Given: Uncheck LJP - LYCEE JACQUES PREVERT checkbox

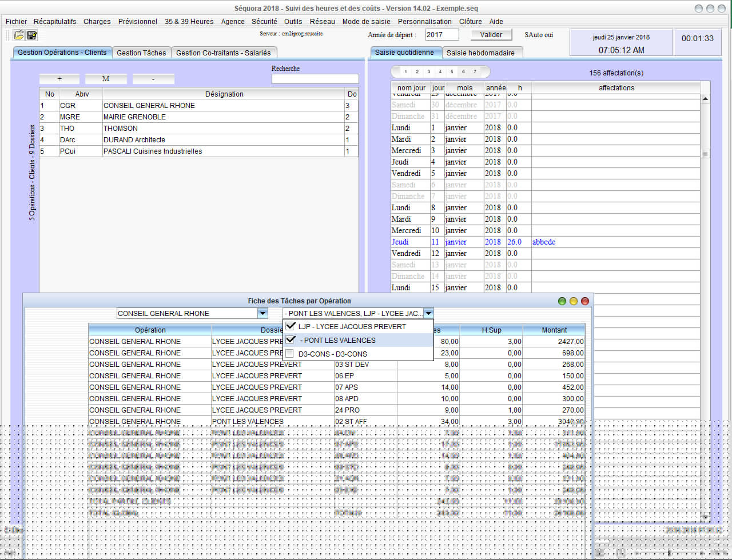Looking at the screenshot, I should click(290, 326).
